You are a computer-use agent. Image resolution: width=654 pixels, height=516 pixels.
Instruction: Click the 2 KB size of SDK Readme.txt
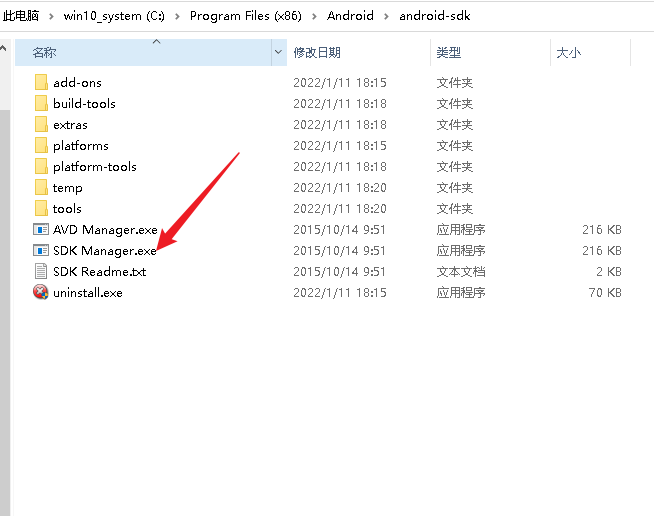click(609, 271)
